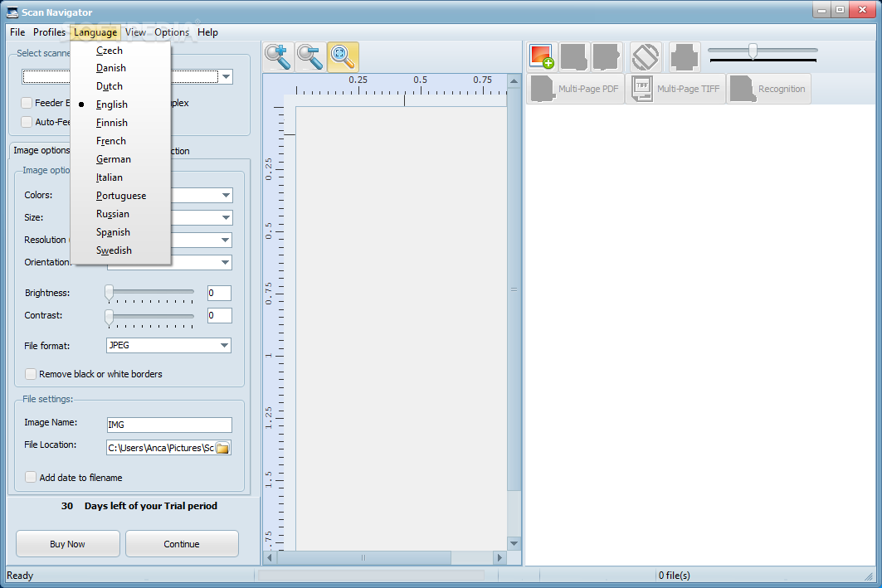The width and height of the screenshot is (882, 588).
Task: Expand the Select scanner dropdown arrow
Action: (226, 76)
